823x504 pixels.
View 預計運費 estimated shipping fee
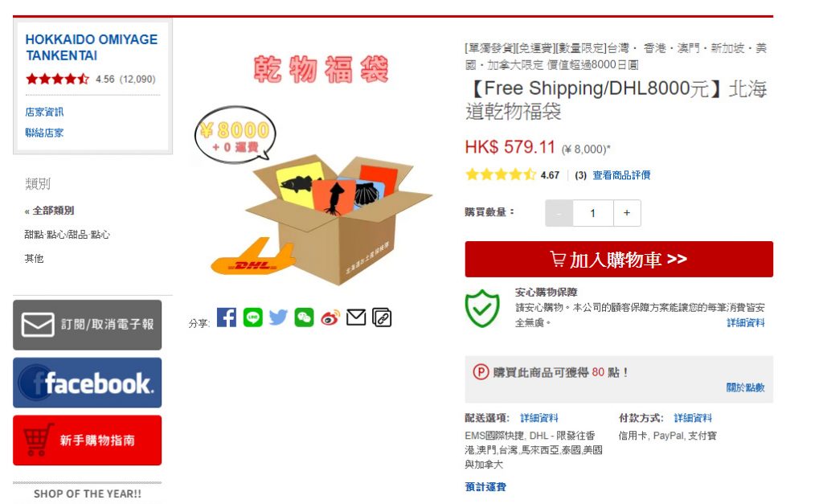[485, 486]
